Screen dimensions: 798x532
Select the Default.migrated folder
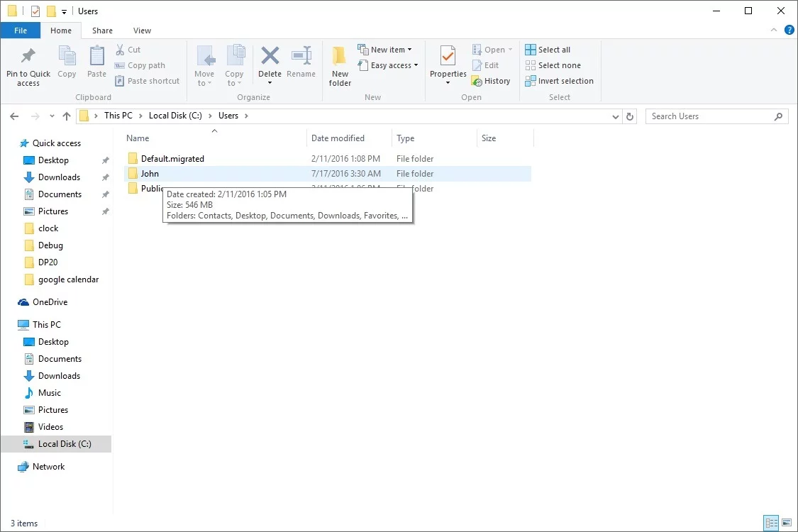point(327,159)
